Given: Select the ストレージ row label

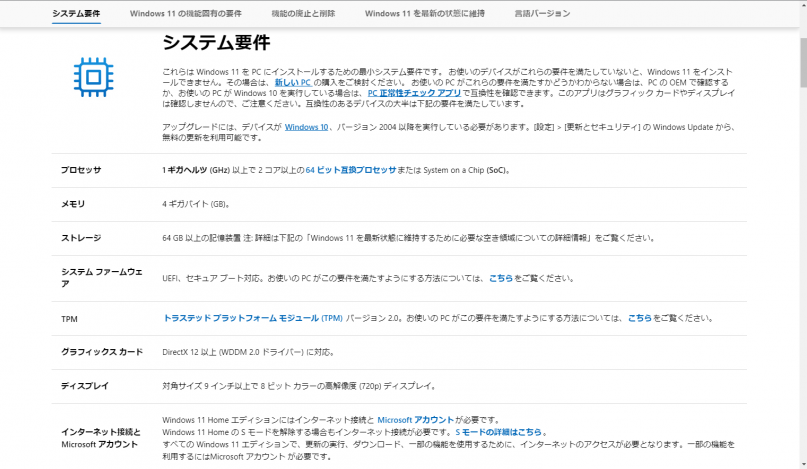Looking at the screenshot, I should click(x=81, y=238).
